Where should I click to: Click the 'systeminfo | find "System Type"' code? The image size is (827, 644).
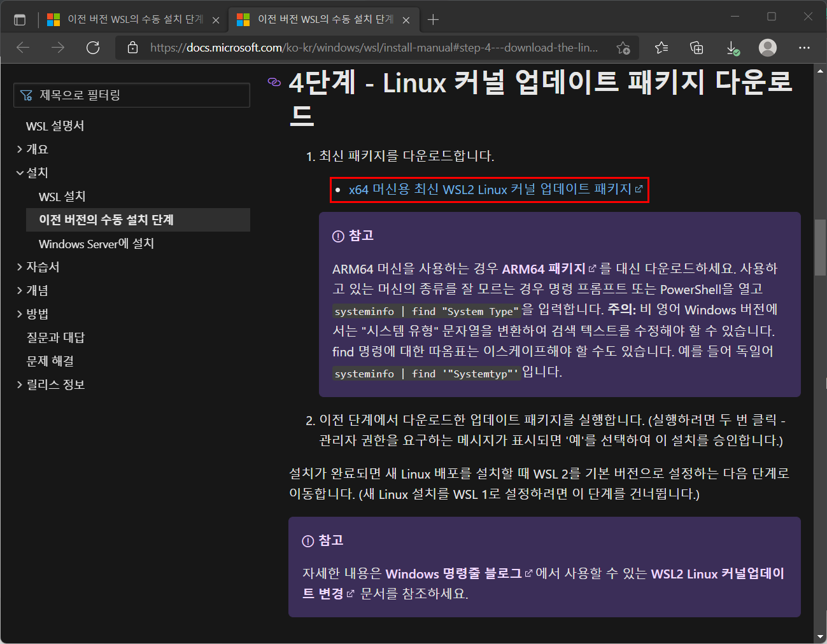427,311
